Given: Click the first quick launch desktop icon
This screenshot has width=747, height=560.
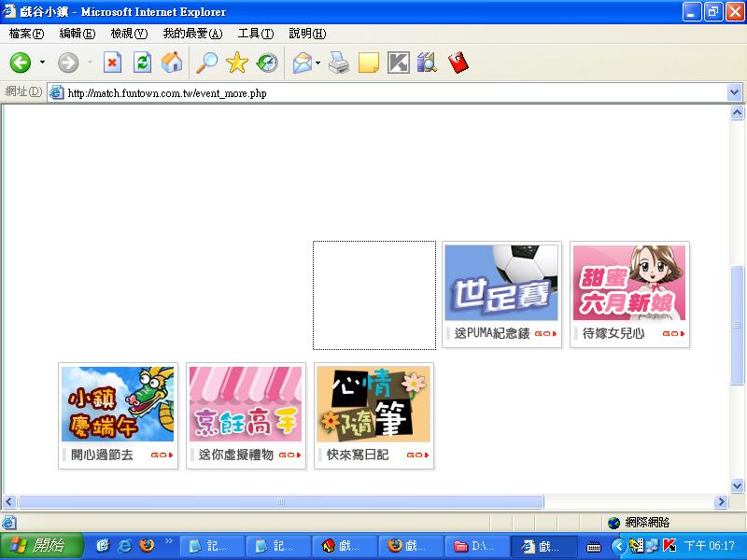Looking at the screenshot, I should [103, 546].
